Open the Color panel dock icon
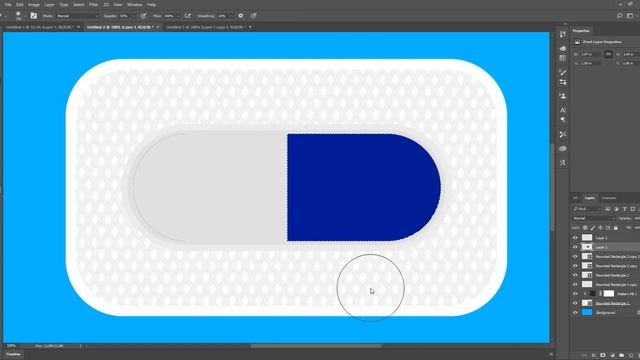 click(x=563, y=49)
